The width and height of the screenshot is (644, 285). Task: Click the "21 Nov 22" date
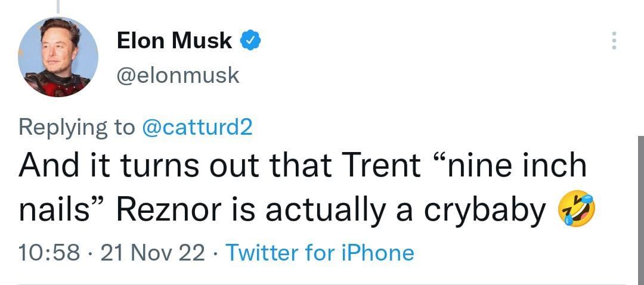pos(153,253)
